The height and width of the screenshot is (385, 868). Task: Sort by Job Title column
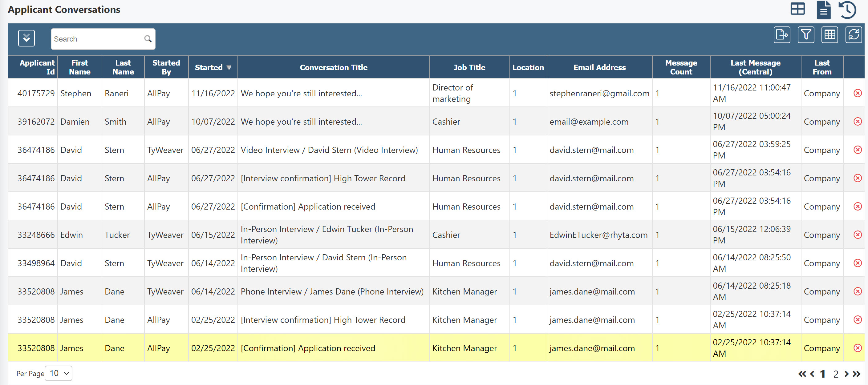[x=469, y=67]
